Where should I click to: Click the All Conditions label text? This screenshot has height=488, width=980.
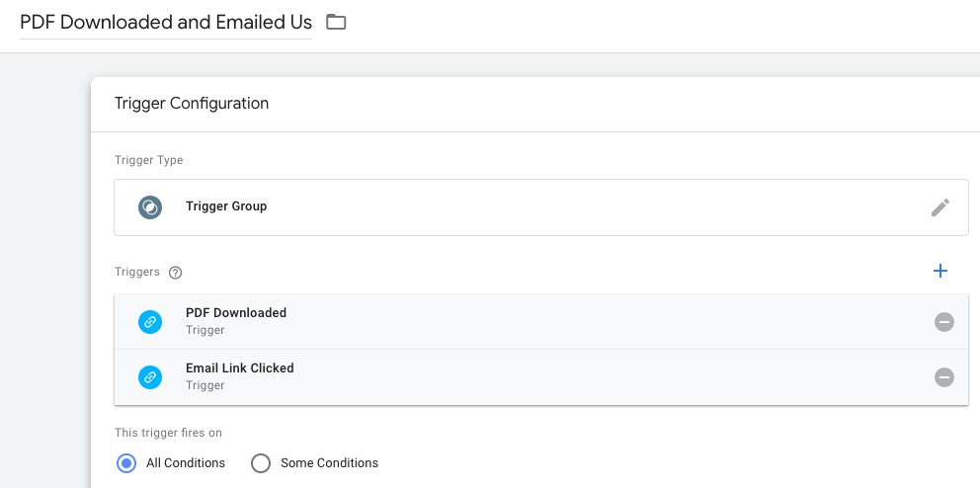(x=186, y=463)
